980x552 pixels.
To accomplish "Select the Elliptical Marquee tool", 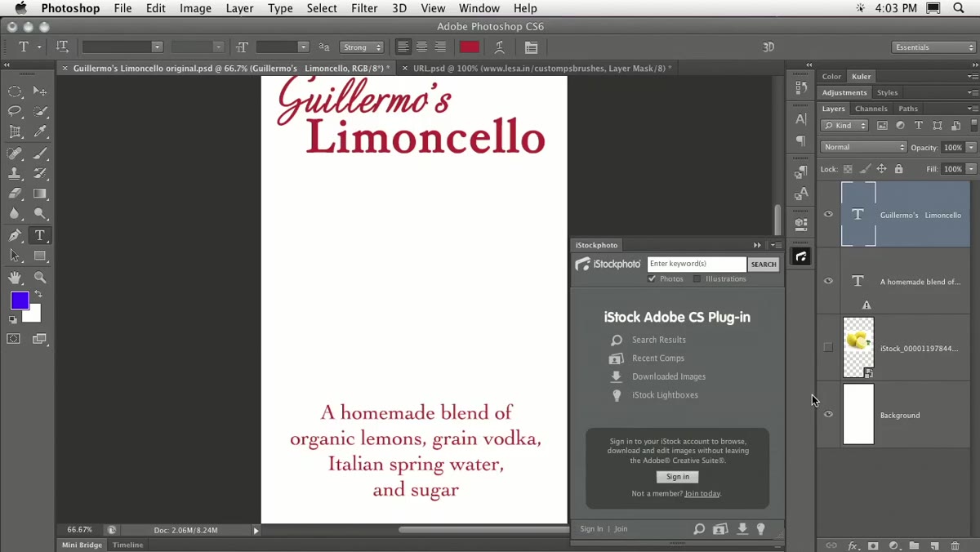I will click(x=15, y=91).
